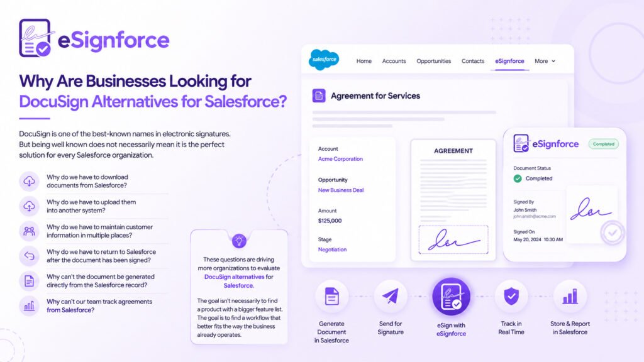Click the May 20, 2024 10:30 AM timestamp
The height and width of the screenshot is (362, 644).
[x=538, y=239]
